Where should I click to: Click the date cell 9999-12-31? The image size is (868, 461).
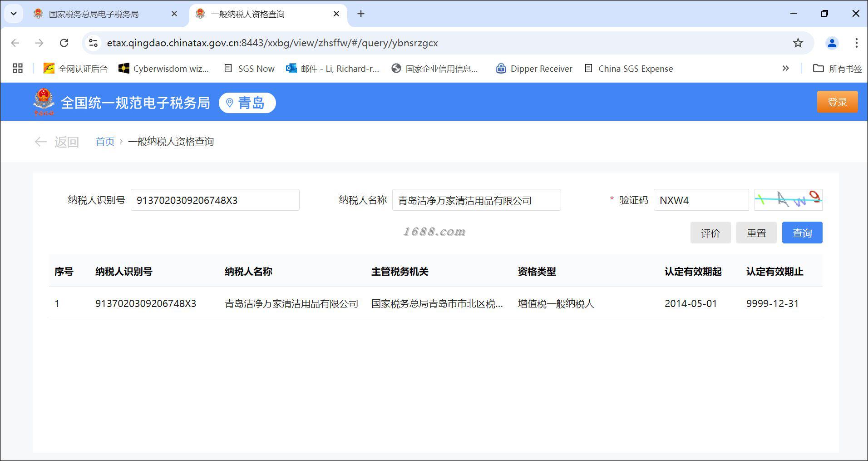click(x=772, y=303)
